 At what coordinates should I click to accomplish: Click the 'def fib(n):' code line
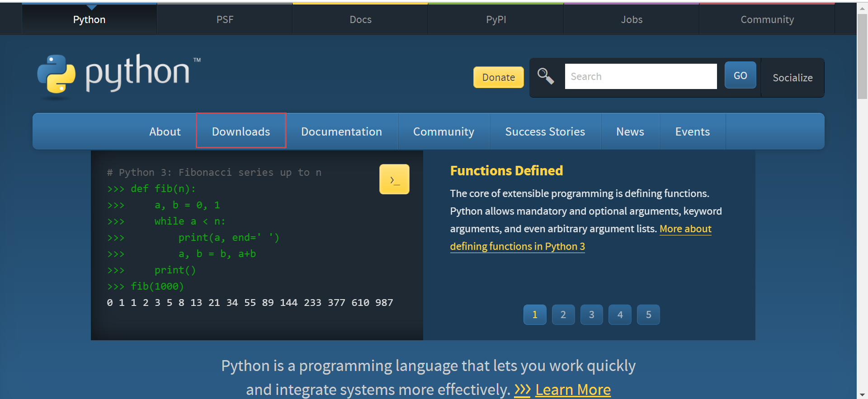(151, 189)
